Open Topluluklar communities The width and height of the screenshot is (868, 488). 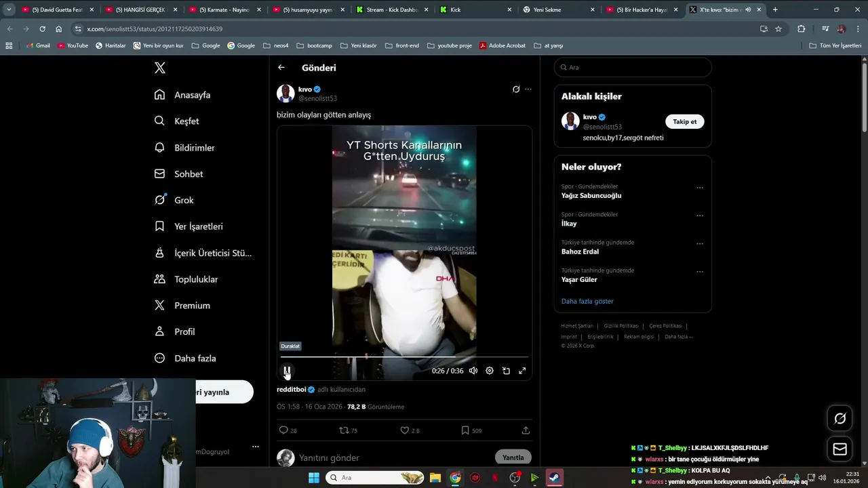point(186,279)
